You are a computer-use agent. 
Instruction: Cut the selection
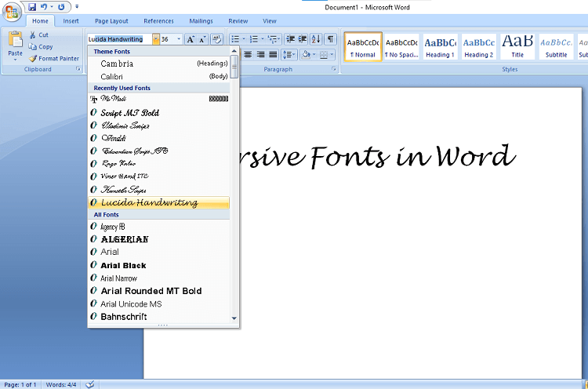[39, 35]
